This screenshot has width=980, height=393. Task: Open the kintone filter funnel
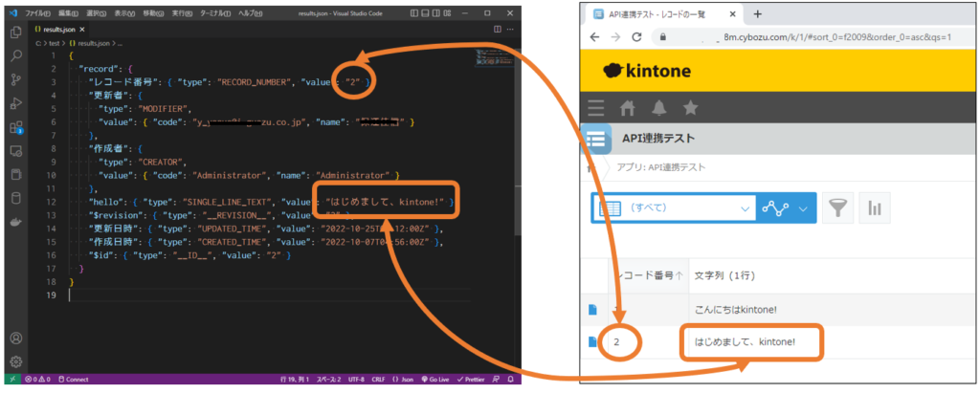tap(837, 208)
